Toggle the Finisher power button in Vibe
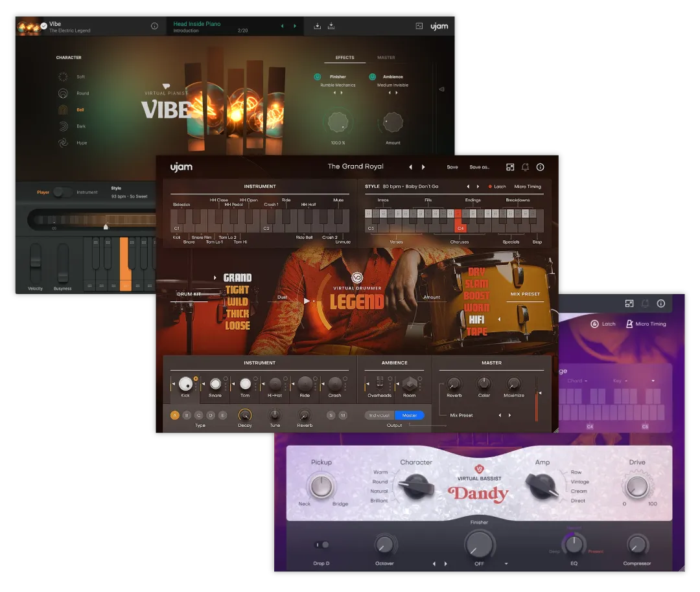 coord(318,76)
